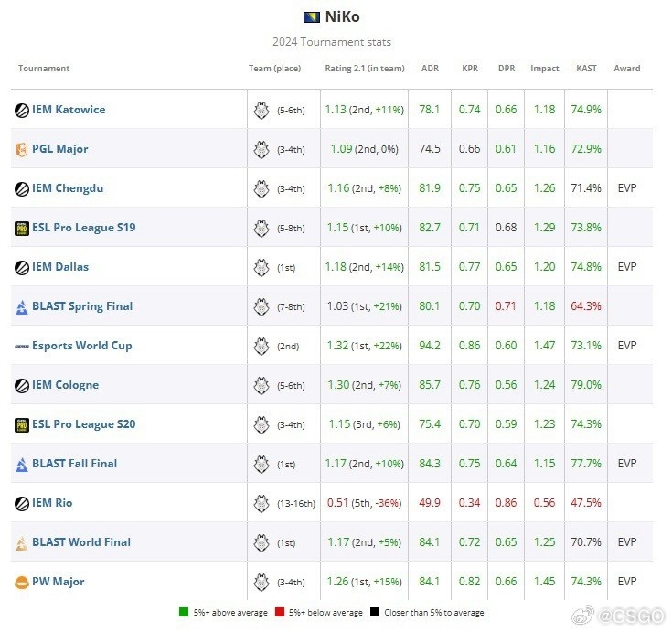The width and height of the screenshot is (672, 632).
Task: Click the IEM Katowice tournament logo icon
Action: pos(21,110)
